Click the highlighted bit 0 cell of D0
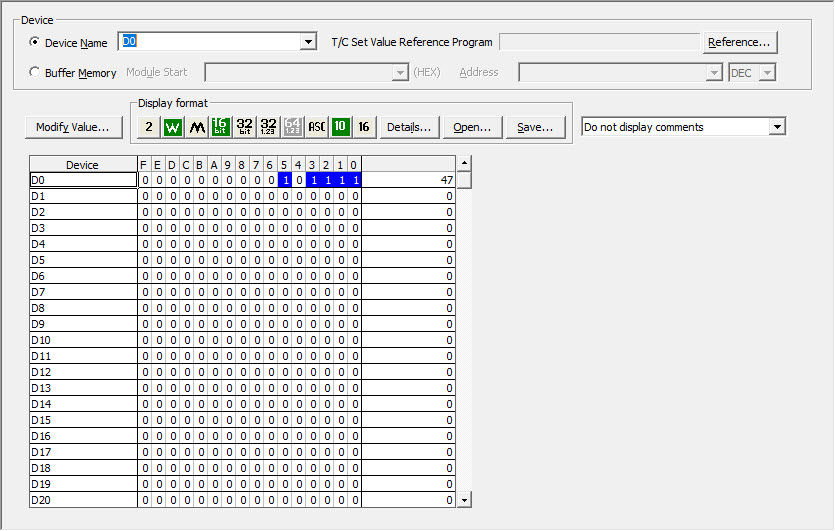This screenshot has height=531, width=835. [355, 180]
